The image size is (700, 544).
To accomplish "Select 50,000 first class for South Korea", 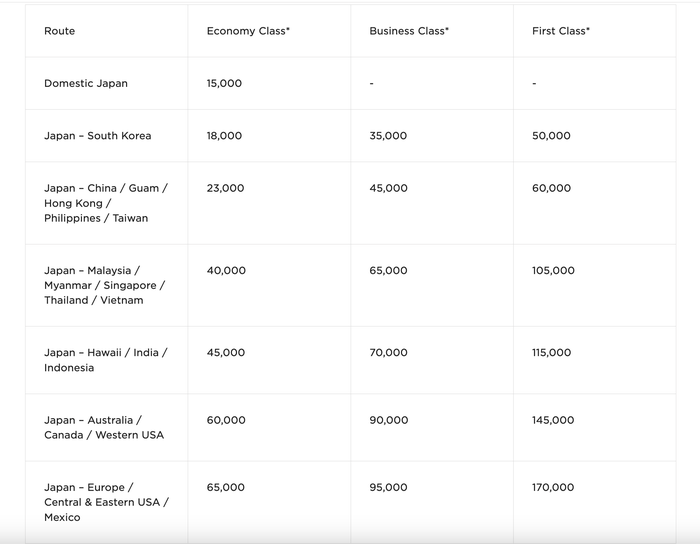I will tap(551, 136).
